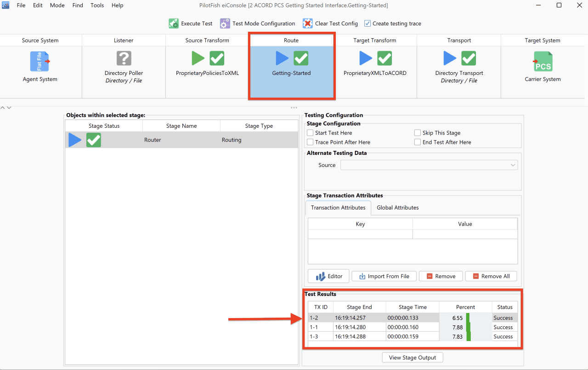Open the File menu
The image size is (588, 370).
tap(21, 6)
